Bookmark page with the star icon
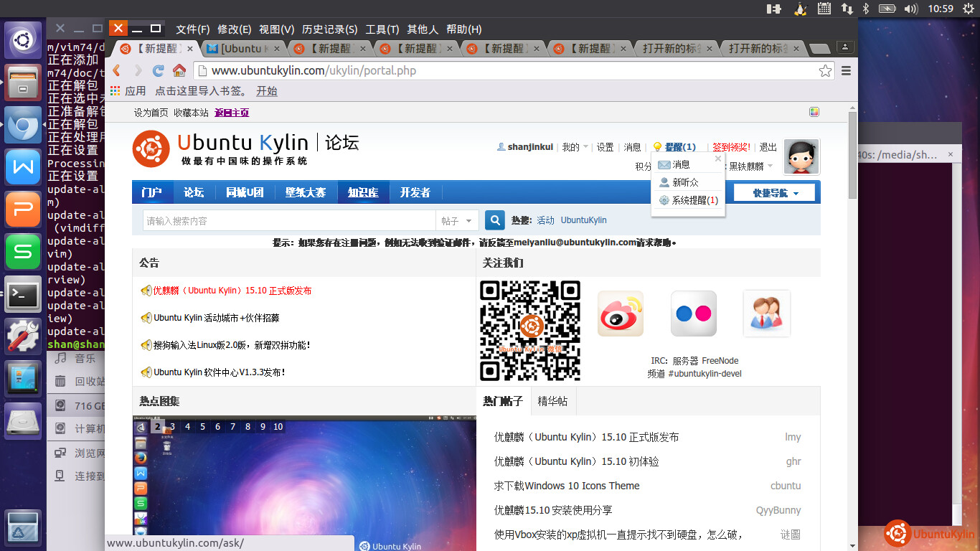 coord(825,70)
